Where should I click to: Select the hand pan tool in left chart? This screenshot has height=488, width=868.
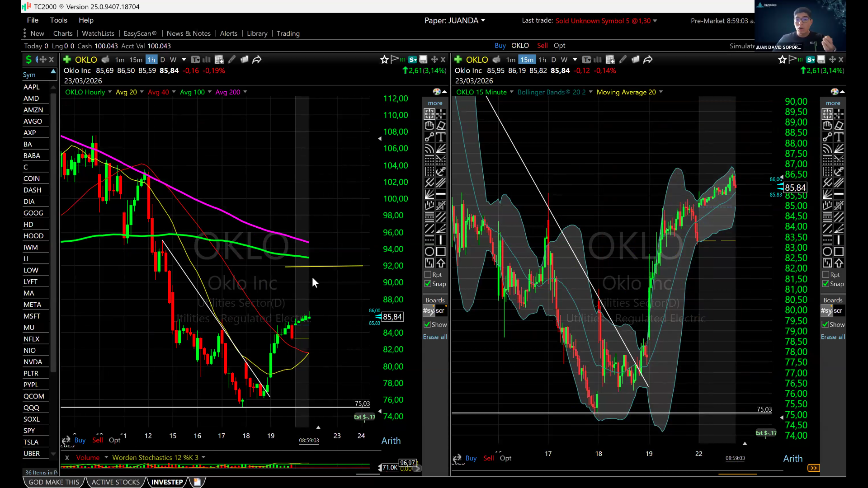point(429,126)
